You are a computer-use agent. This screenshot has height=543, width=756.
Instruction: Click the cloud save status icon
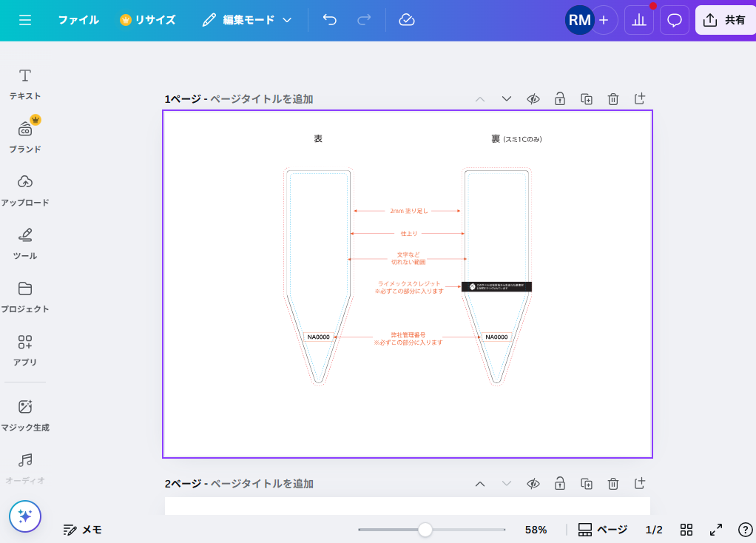[407, 20]
